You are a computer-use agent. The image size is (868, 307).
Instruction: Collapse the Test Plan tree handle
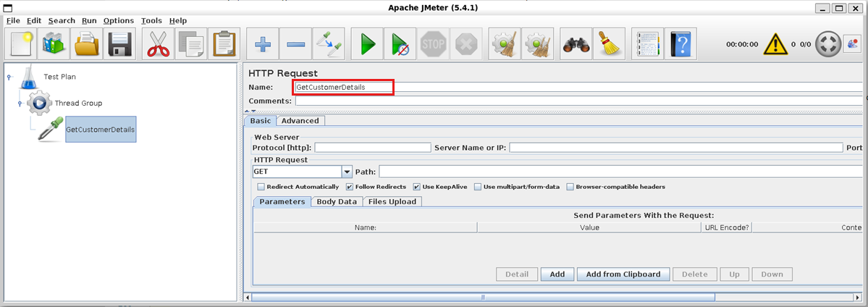(9, 77)
